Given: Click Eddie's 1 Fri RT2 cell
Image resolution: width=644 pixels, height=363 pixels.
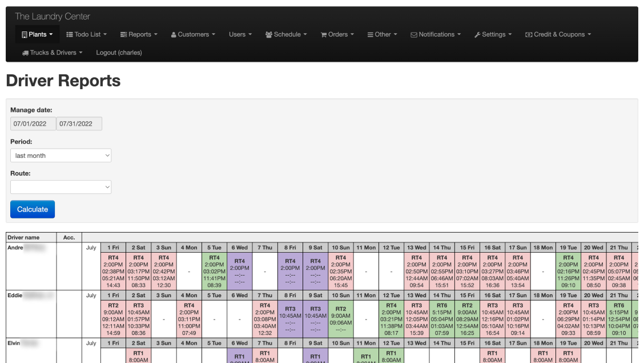Looking at the screenshot, I should coord(114,319).
